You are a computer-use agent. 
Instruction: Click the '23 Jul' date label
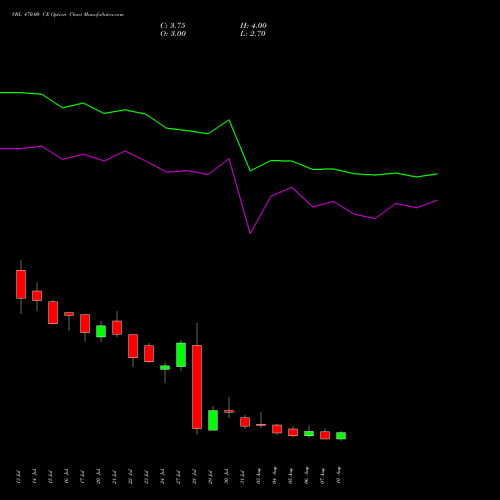click(x=146, y=477)
